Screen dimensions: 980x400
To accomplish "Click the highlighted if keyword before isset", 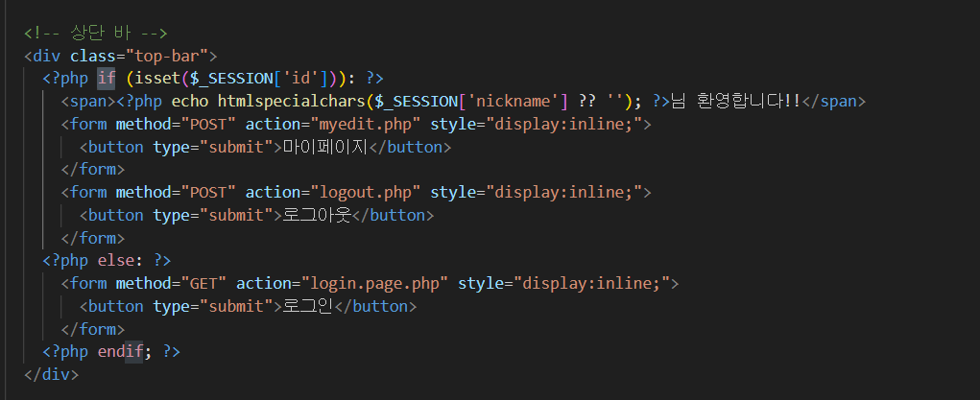I will pos(107,79).
